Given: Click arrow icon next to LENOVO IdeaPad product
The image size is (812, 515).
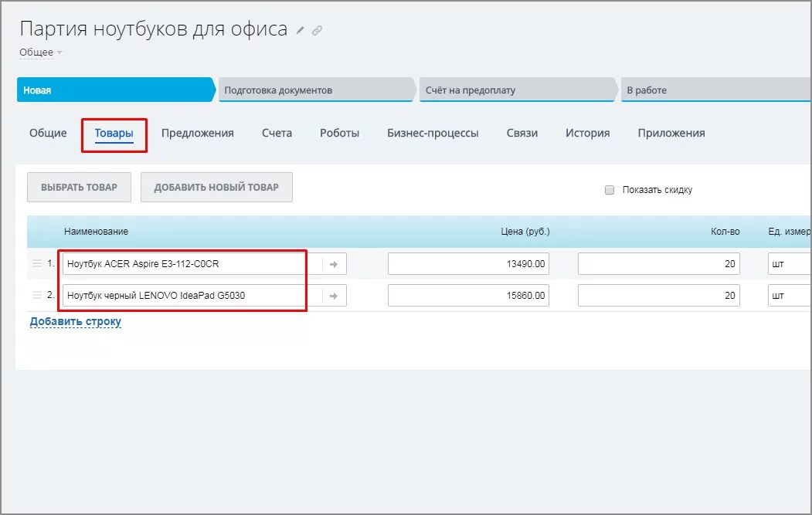Looking at the screenshot, I should click(334, 295).
